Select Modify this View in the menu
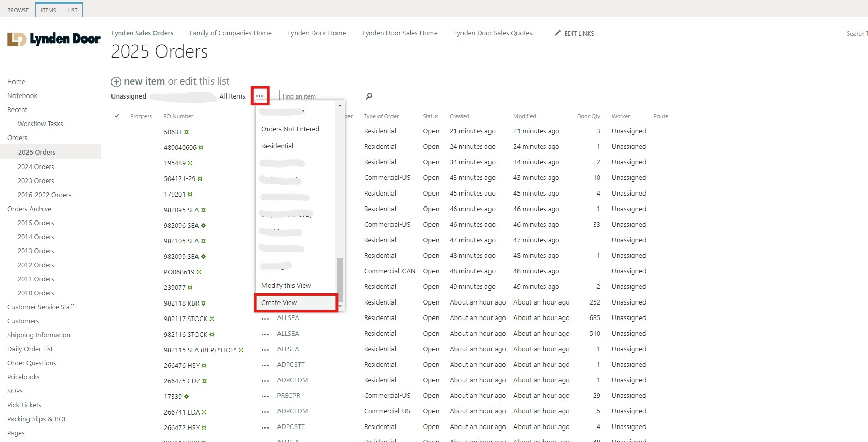868x442 pixels. [296, 285]
